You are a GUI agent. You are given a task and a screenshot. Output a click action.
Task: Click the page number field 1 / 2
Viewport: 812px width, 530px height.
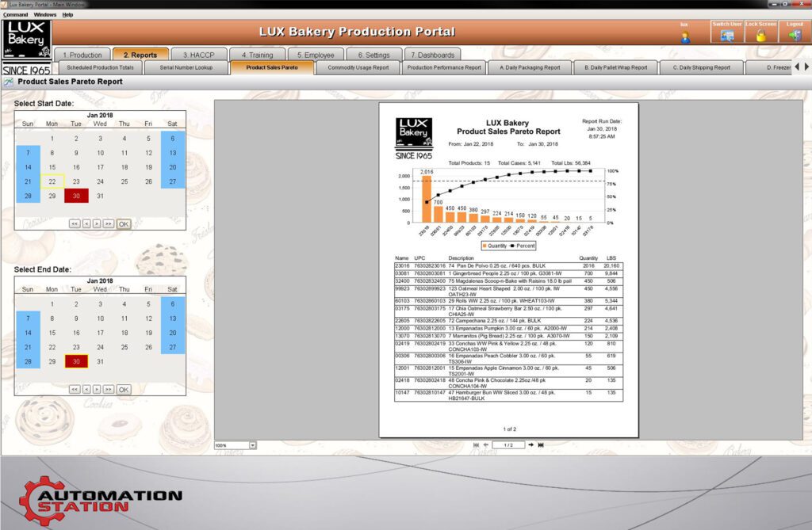pos(508,445)
